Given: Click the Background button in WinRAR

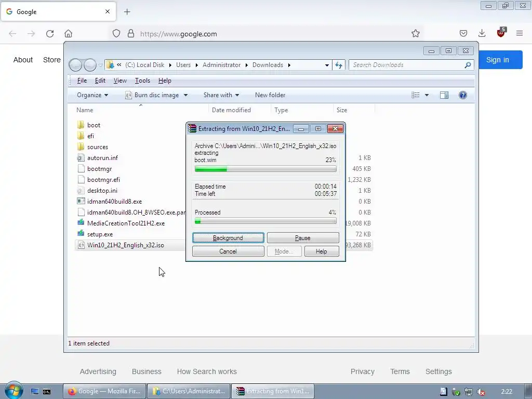Looking at the screenshot, I should [x=228, y=238].
